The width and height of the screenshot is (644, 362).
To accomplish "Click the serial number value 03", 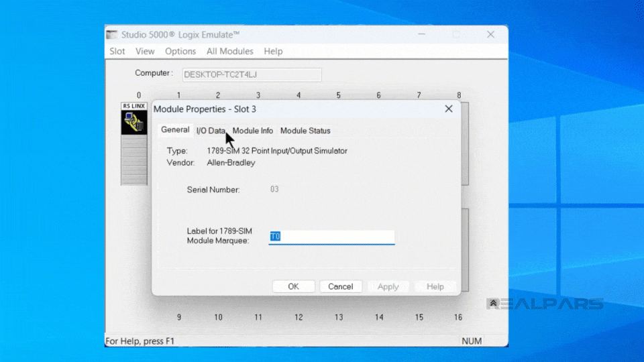I will coord(274,189).
